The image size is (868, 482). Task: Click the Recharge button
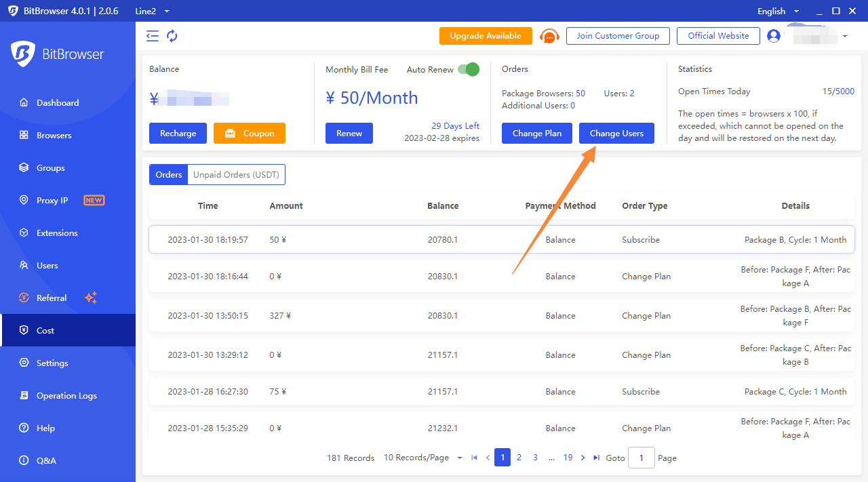click(x=178, y=134)
